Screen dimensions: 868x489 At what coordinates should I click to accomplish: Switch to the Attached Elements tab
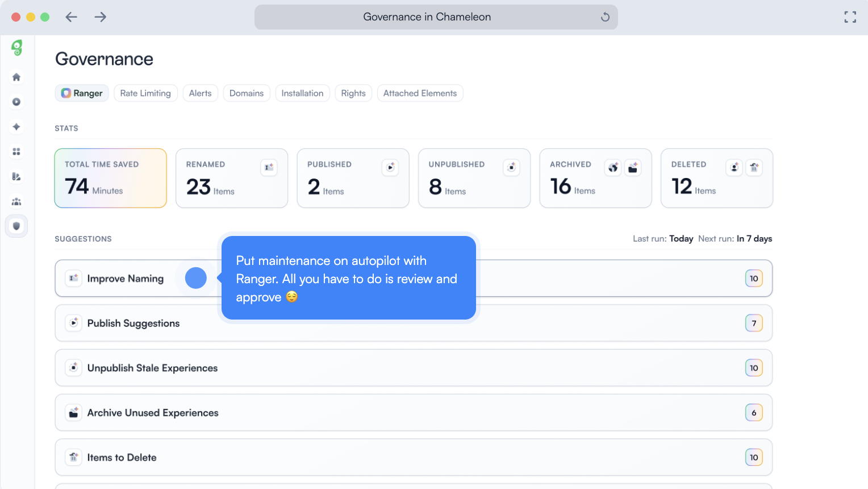[420, 93]
